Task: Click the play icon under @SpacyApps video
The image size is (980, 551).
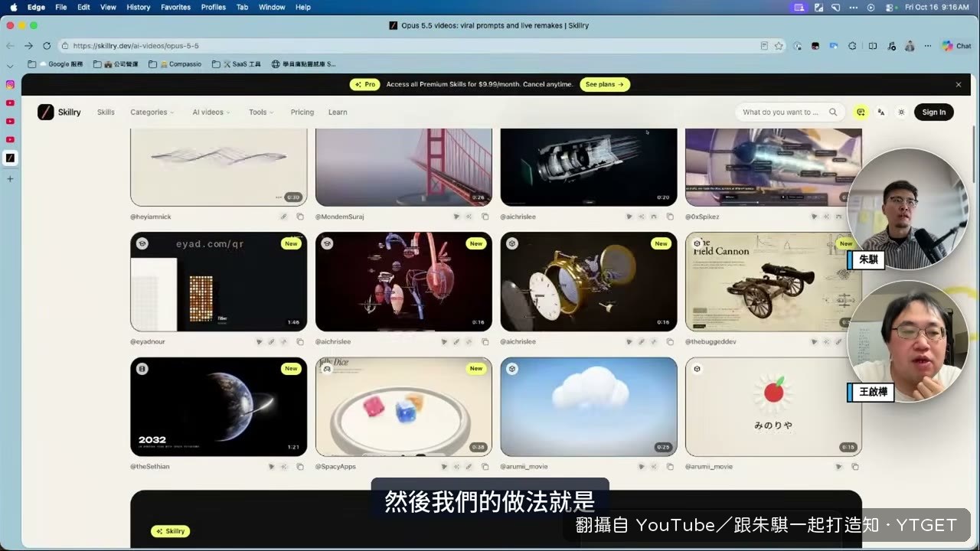Action: click(444, 466)
